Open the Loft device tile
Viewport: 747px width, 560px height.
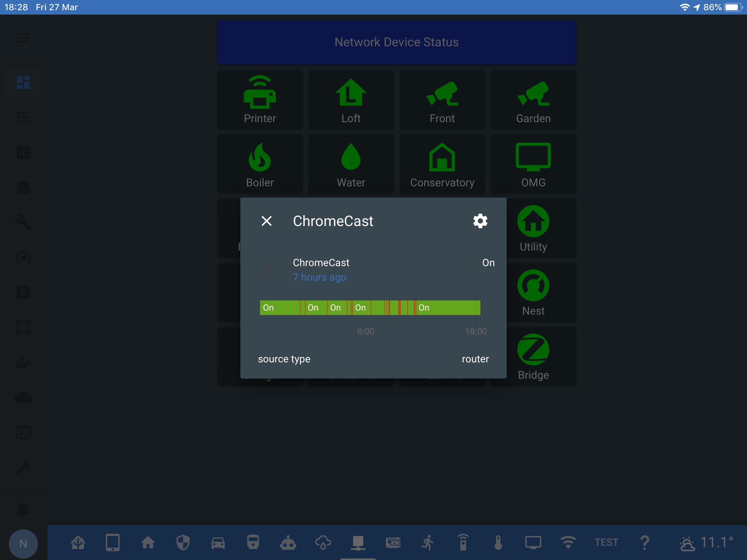pyautogui.click(x=351, y=100)
